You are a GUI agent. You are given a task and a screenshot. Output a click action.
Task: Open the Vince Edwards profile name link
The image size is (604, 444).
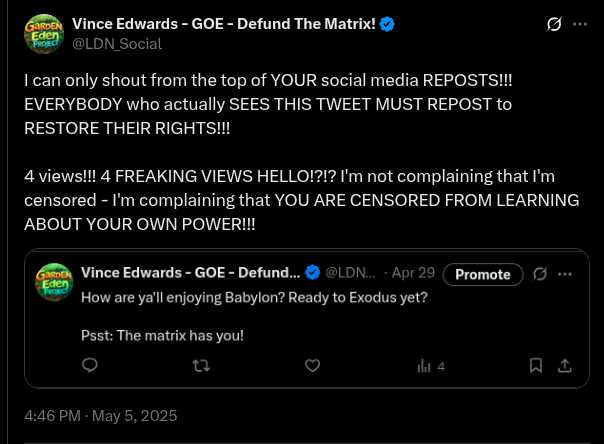pos(224,24)
